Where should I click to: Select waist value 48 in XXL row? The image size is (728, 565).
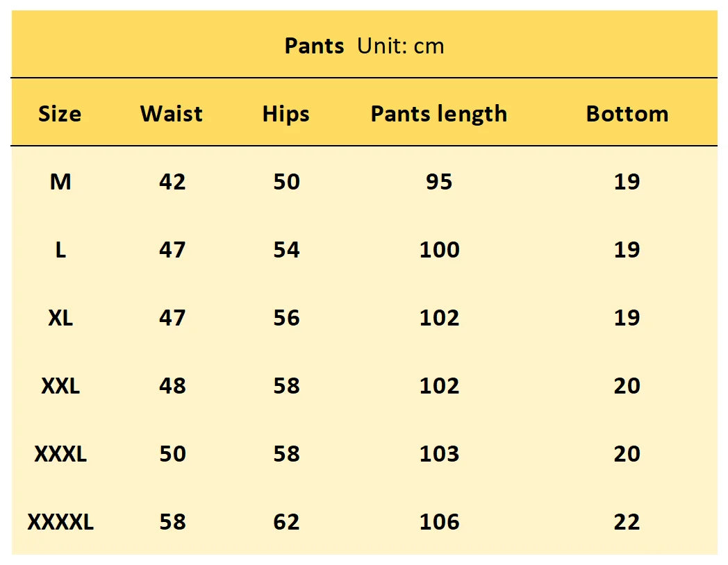[172, 386]
